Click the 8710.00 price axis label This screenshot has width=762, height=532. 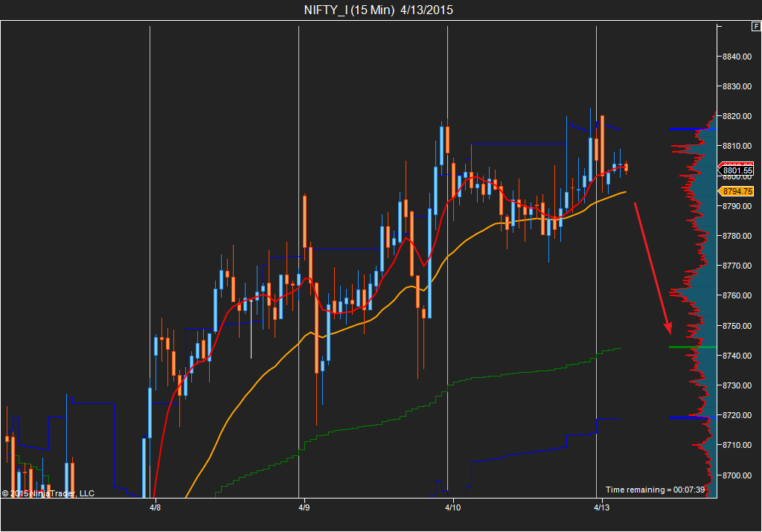pos(737,446)
